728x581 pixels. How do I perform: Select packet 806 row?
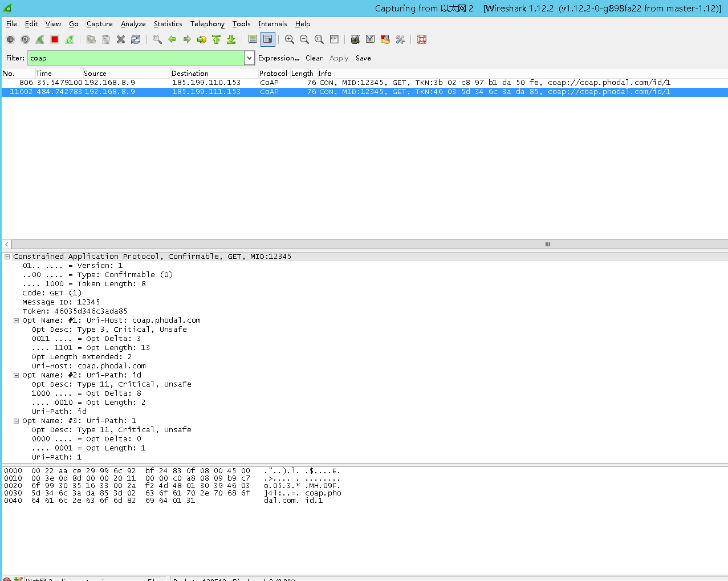pos(365,83)
